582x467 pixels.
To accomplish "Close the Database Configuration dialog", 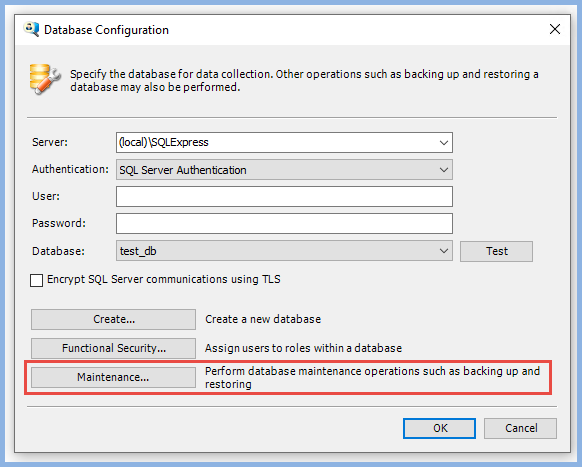I will click(555, 29).
